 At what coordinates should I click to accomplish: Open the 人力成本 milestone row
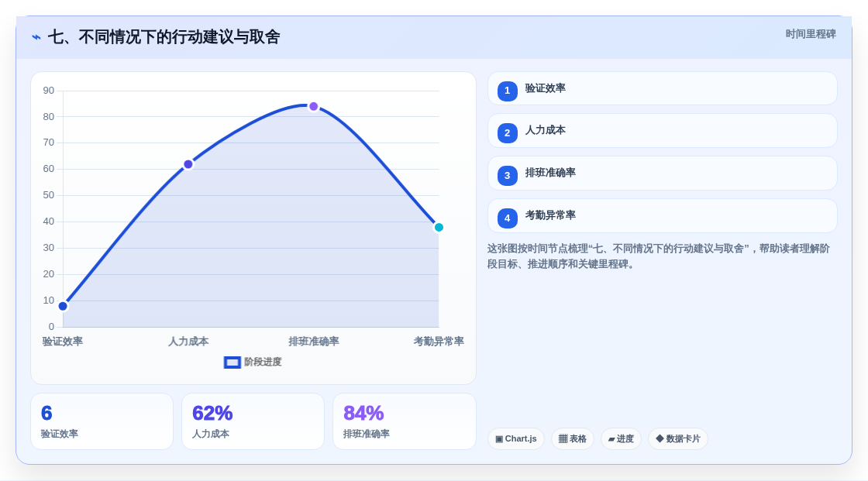point(662,131)
